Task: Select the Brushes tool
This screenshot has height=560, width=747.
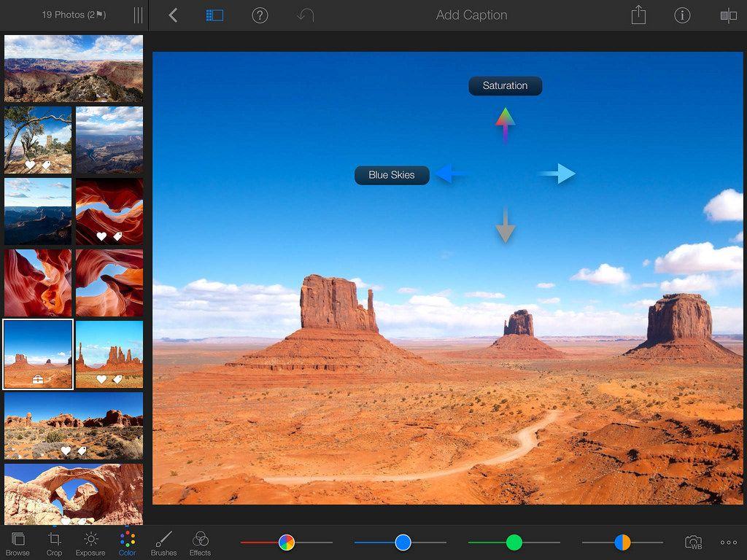Action: coord(163,543)
